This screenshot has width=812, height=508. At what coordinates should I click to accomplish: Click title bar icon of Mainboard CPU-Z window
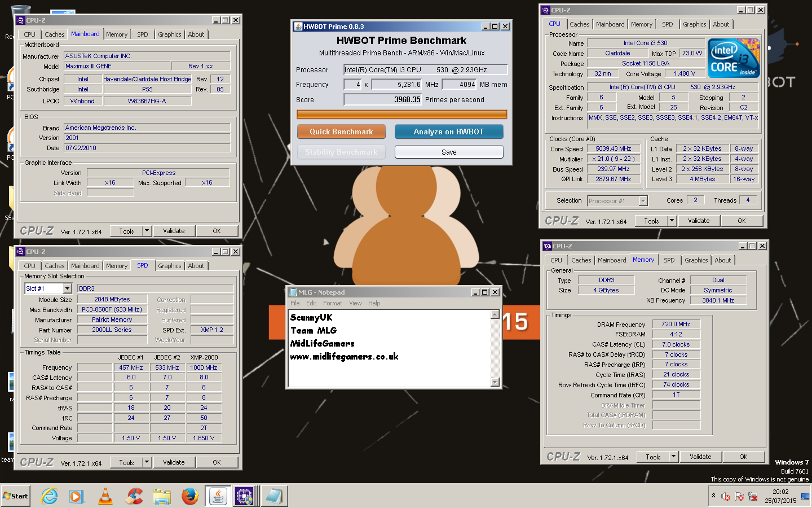tap(21, 20)
